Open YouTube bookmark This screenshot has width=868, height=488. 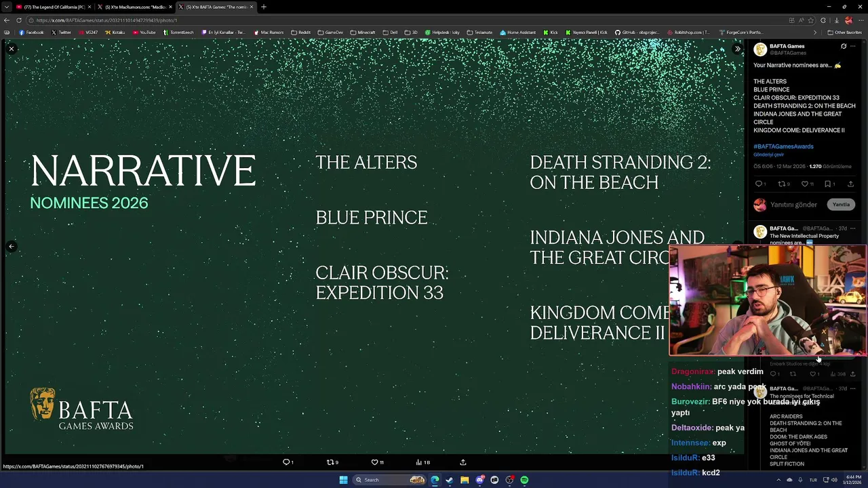coord(144,33)
